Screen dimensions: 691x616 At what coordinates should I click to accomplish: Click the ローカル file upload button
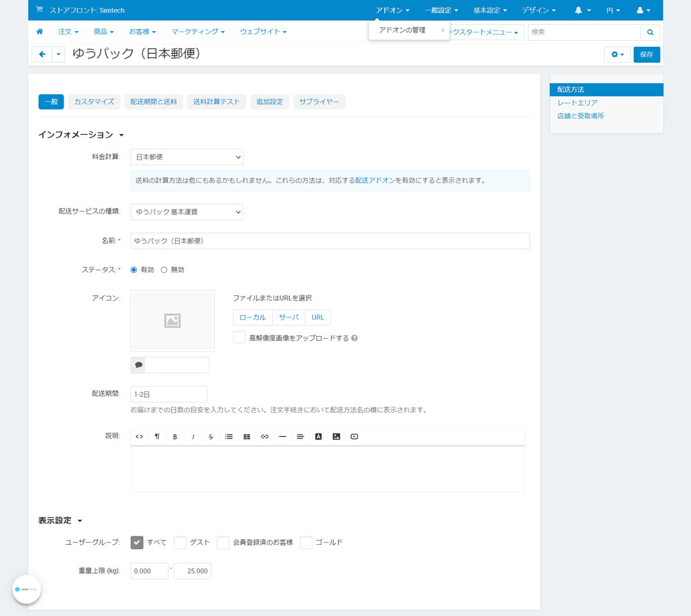[252, 317]
